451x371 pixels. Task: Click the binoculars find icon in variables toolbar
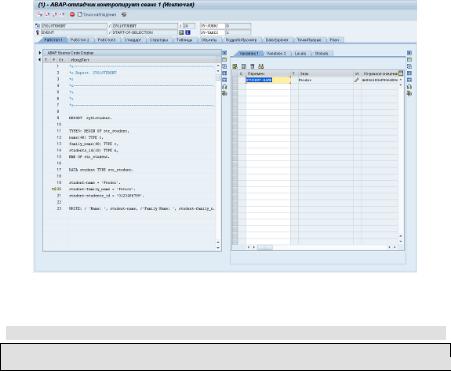(x=261, y=67)
